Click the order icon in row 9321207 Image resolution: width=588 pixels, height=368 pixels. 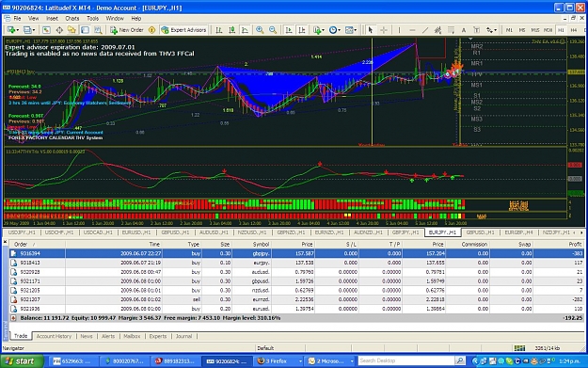coord(13,299)
